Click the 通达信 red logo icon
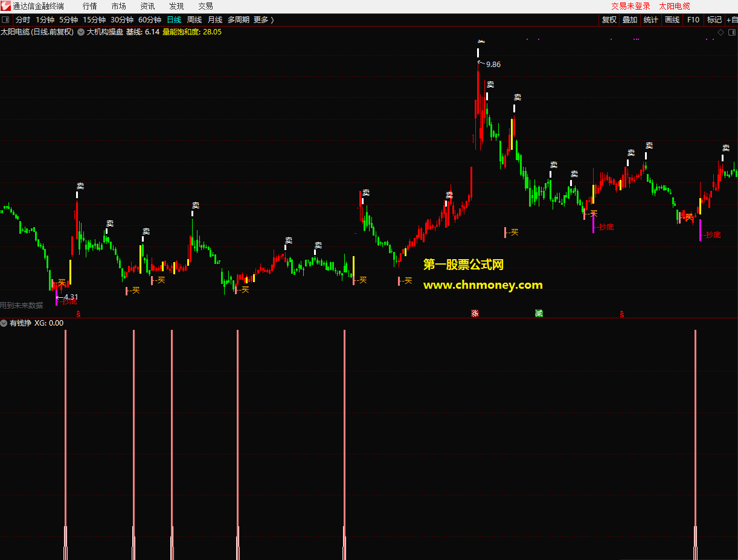 (6, 6)
